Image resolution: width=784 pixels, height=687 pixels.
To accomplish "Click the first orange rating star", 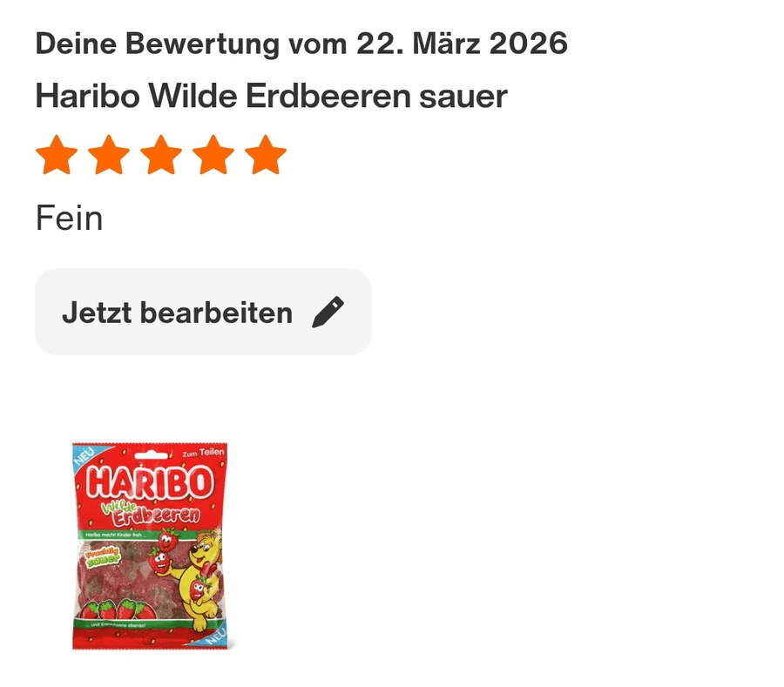I will [57, 154].
